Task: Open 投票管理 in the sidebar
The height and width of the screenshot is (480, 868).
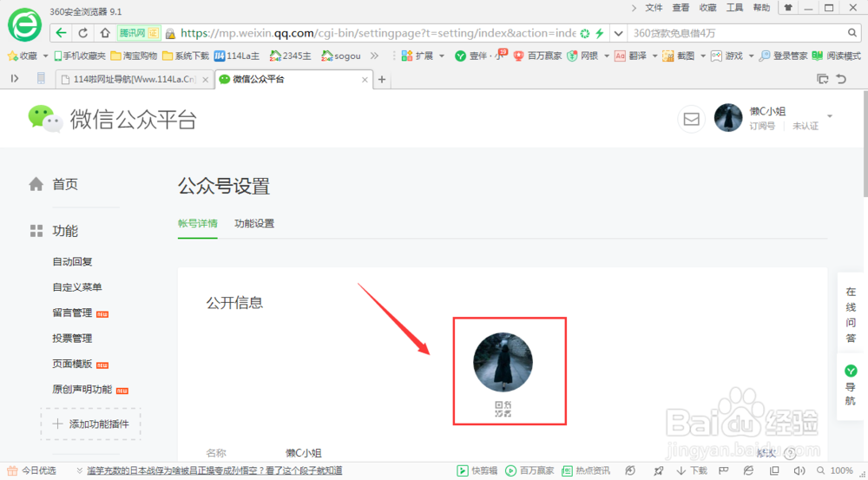Action: (x=73, y=339)
